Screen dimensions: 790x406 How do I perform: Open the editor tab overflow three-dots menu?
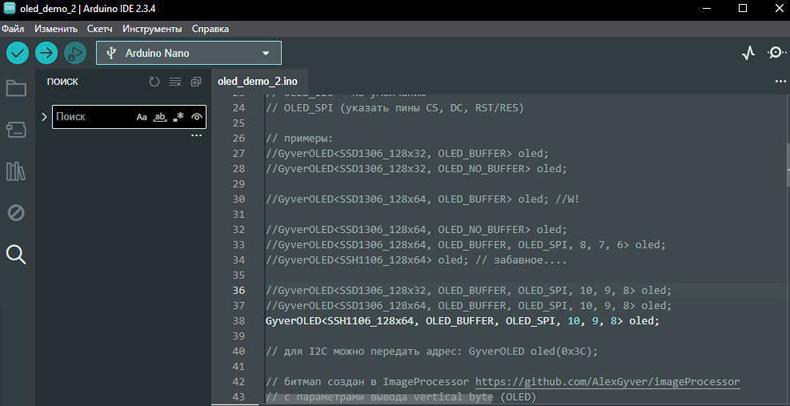tap(780, 82)
